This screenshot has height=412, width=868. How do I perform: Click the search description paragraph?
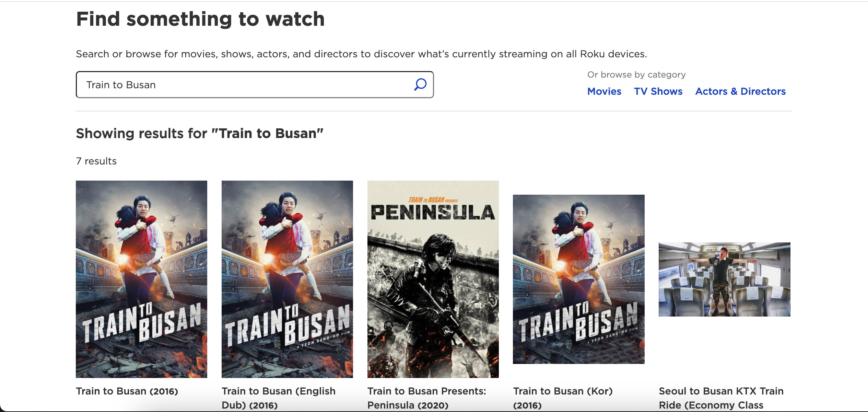361,54
